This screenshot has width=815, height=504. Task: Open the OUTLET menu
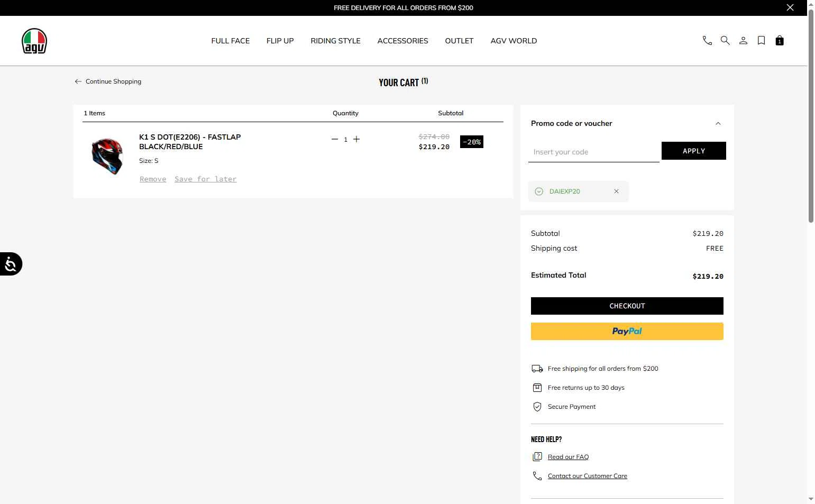pyautogui.click(x=459, y=41)
